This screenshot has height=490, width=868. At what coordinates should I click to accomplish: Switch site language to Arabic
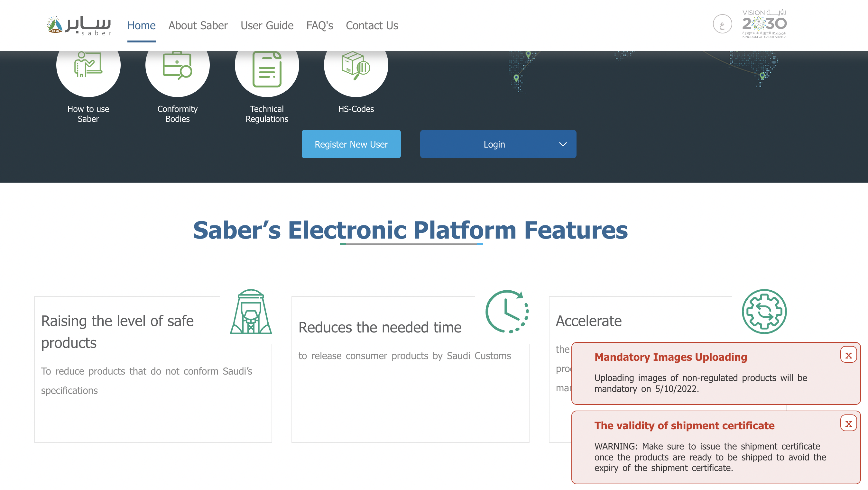(722, 24)
